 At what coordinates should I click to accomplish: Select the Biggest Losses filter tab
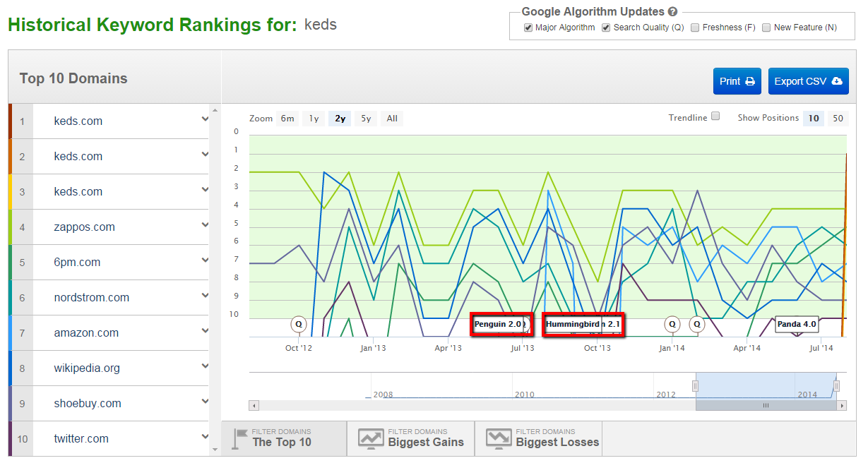[x=538, y=438]
